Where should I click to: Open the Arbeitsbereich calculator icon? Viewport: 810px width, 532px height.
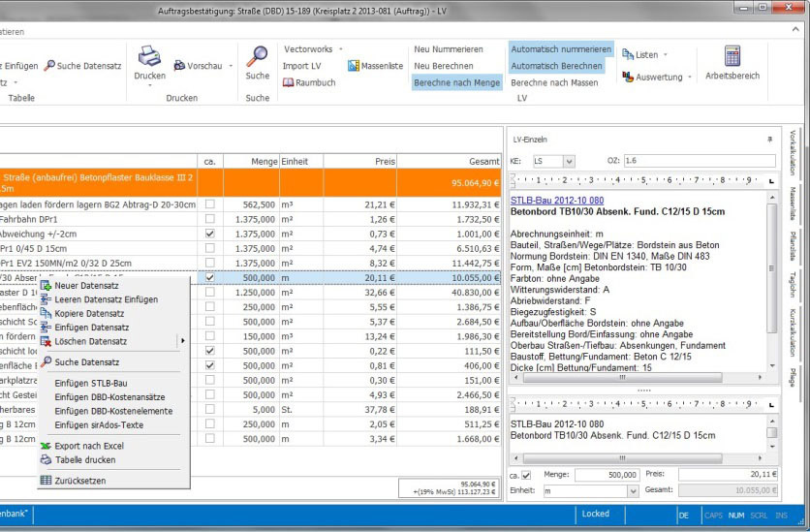[732, 56]
